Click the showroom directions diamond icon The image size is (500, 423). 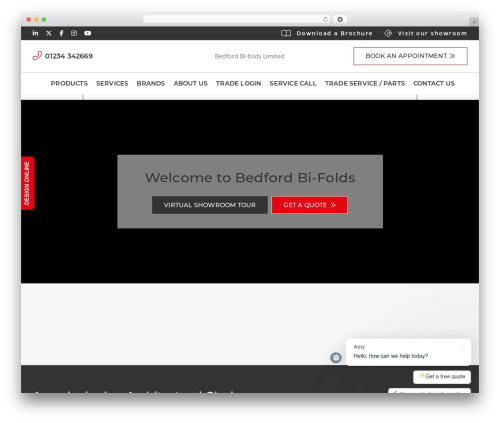point(388,33)
